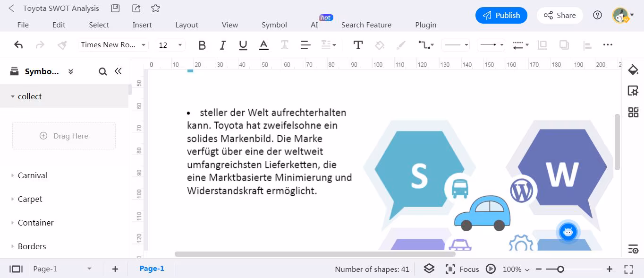Open the help question mark icon
644x278 pixels.
pos(597,15)
